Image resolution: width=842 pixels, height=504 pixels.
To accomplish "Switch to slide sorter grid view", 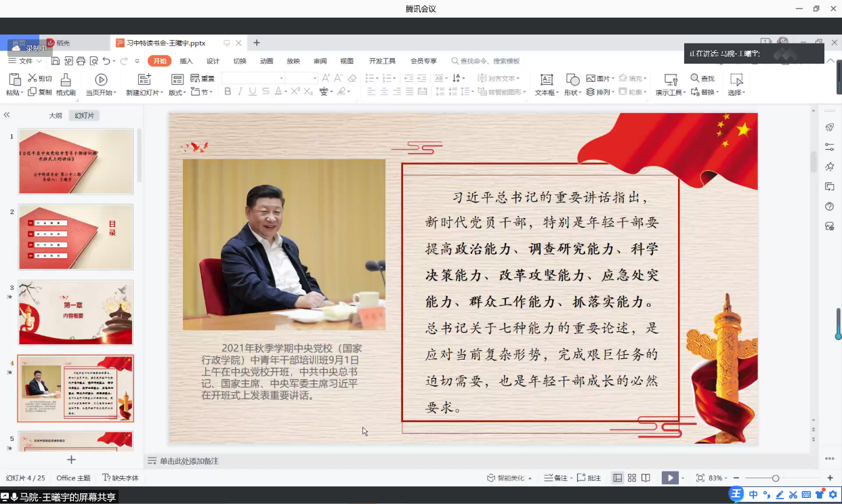I will pos(631,478).
